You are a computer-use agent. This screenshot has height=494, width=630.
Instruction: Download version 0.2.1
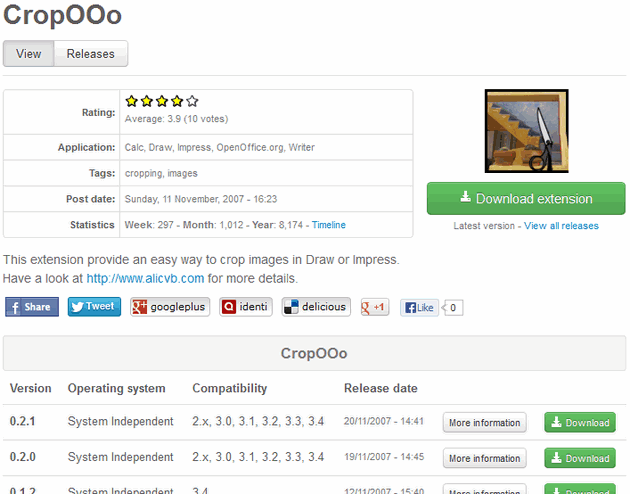580,423
